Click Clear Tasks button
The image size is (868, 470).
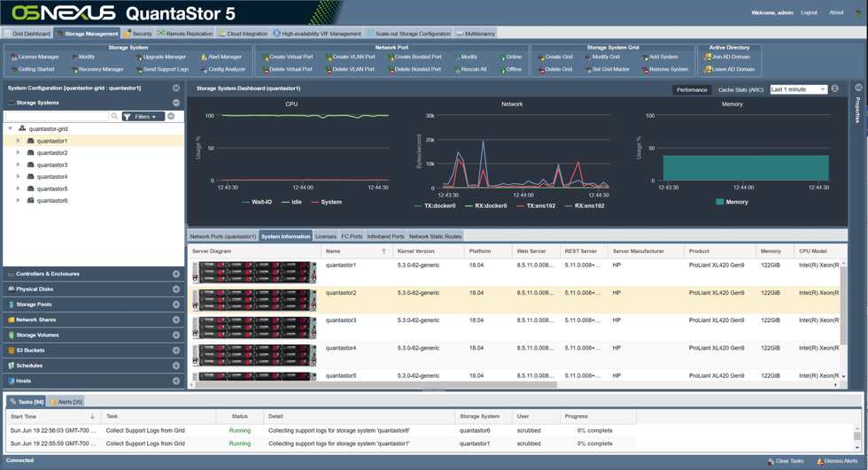coord(787,461)
